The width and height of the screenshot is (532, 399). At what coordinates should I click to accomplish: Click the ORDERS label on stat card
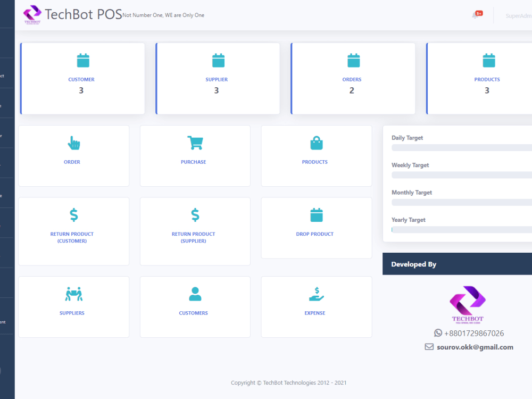[x=352, y=79]
